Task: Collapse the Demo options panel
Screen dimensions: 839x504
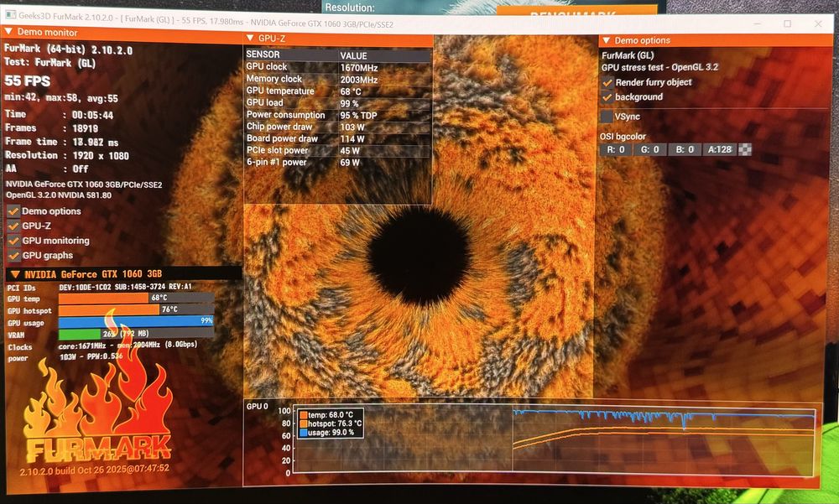Action: (607, 40)
